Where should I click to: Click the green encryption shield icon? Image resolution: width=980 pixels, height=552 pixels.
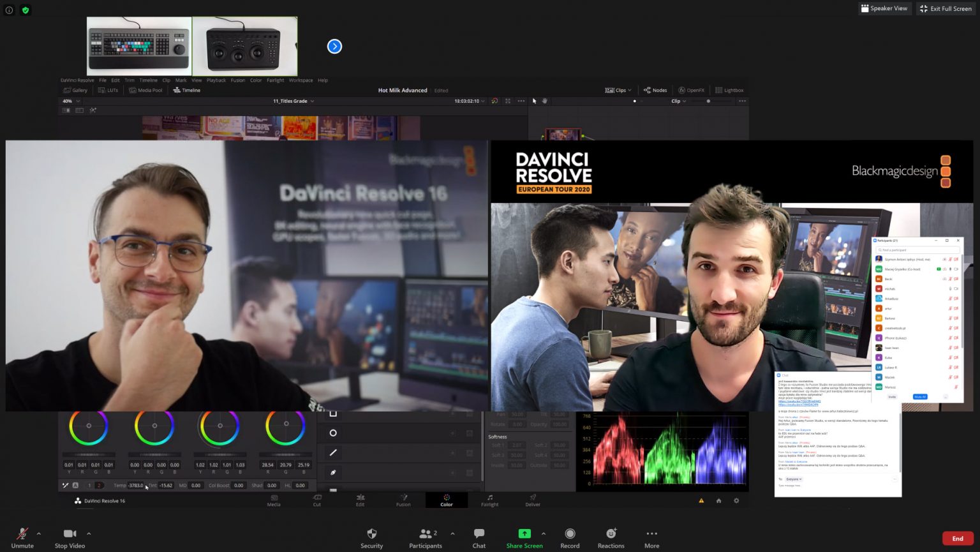tap(26, 10)
